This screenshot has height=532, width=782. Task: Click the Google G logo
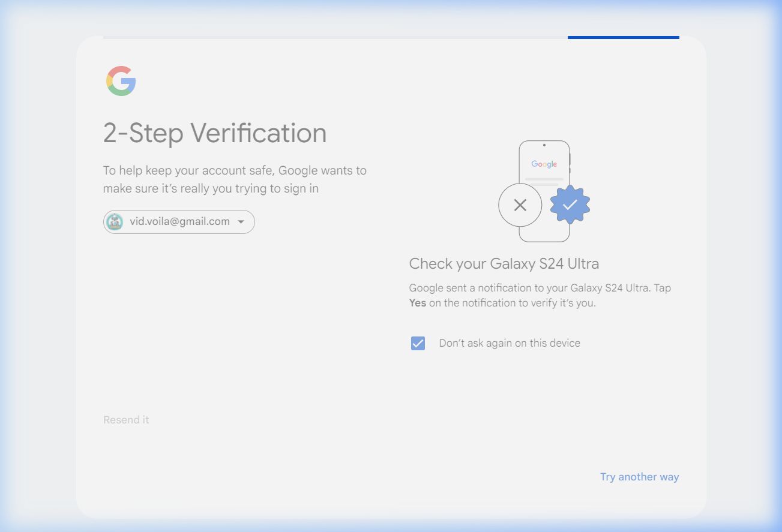121,81
